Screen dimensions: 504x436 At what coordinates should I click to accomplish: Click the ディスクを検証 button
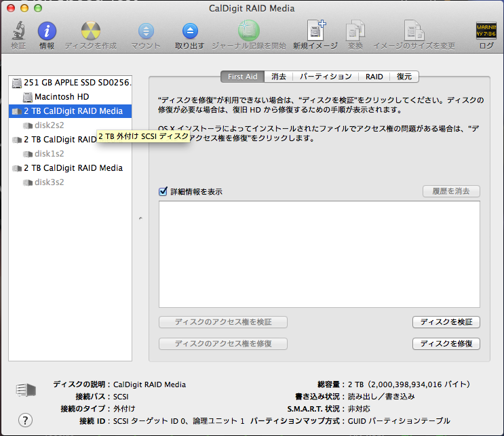click(446, 322)
